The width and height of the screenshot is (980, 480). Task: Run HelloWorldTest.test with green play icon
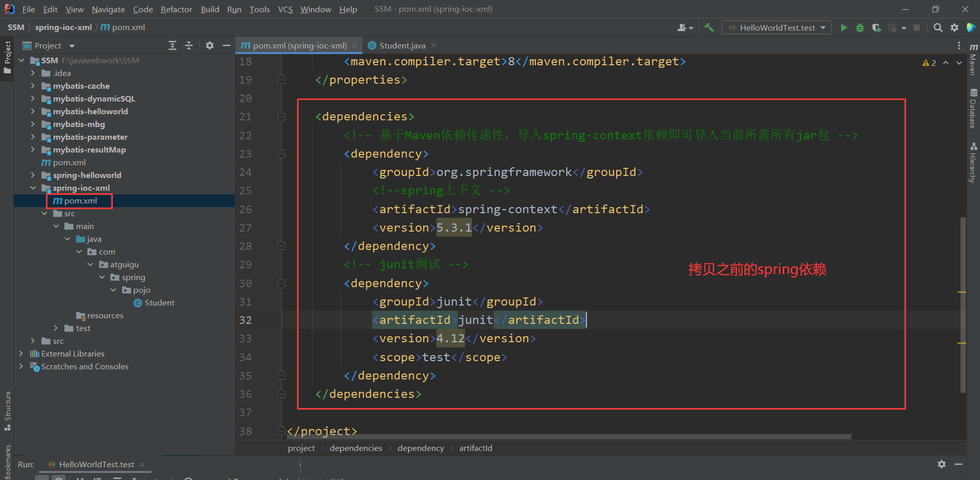pyautogui.click(x=844, y=28)
